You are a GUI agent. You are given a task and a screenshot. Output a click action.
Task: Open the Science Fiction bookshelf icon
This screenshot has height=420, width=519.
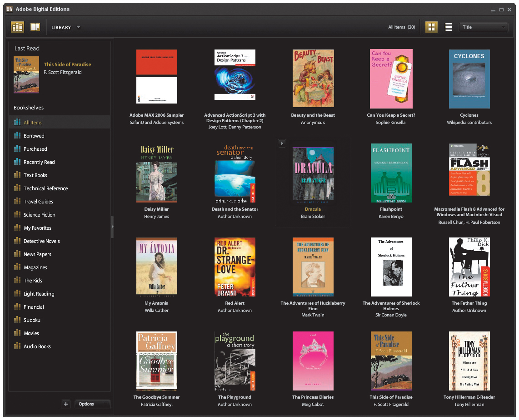[18, 215]
